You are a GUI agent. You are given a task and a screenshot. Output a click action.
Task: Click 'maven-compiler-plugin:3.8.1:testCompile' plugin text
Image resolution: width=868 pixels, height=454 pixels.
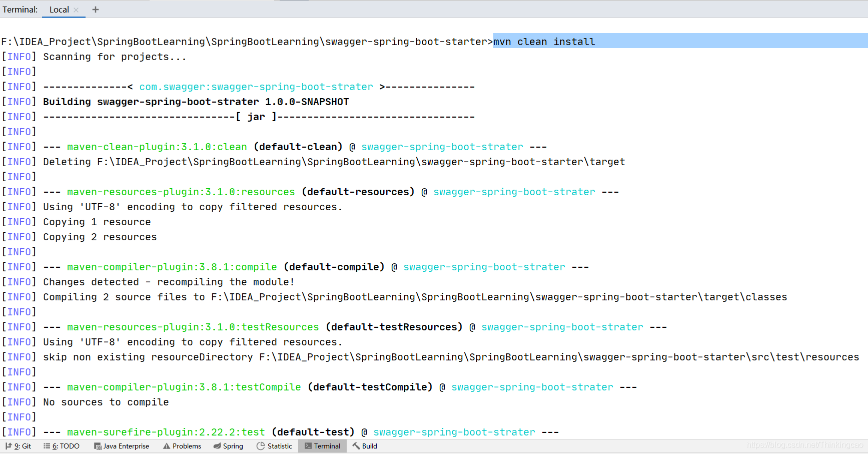pos(184,387)
